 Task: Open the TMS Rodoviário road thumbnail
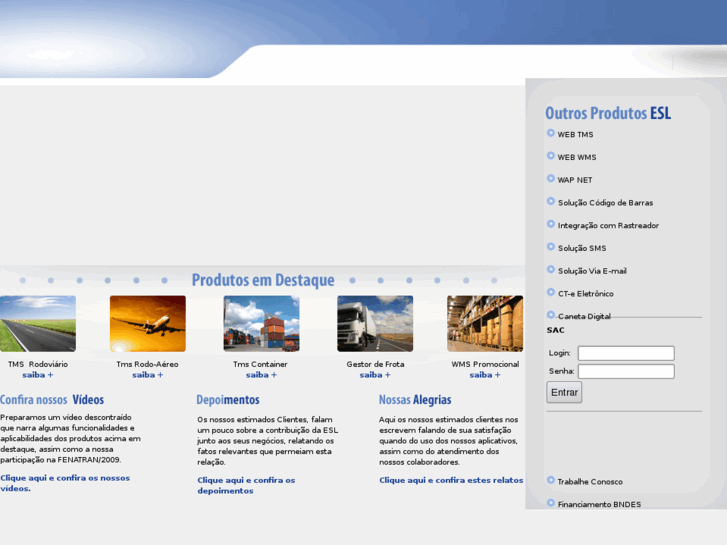pos(38,323)
